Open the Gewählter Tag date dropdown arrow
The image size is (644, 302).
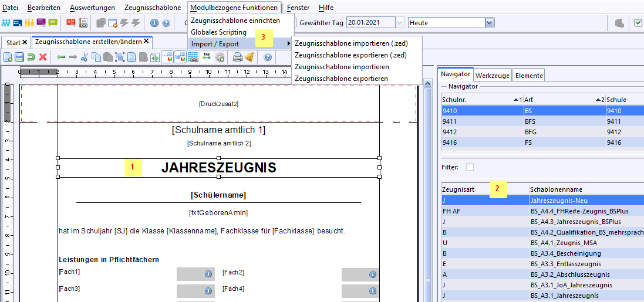coord(400,23)
